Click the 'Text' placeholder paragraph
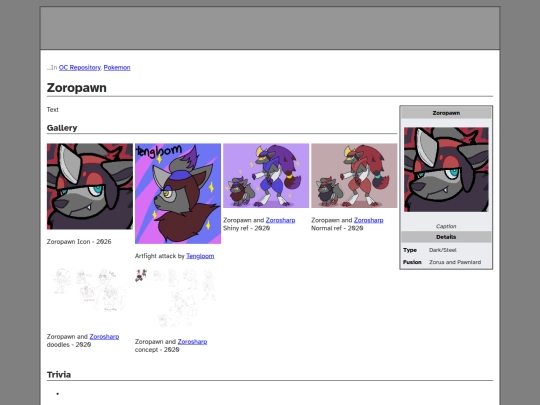This screenshot has height=405, width=540. 53,110
